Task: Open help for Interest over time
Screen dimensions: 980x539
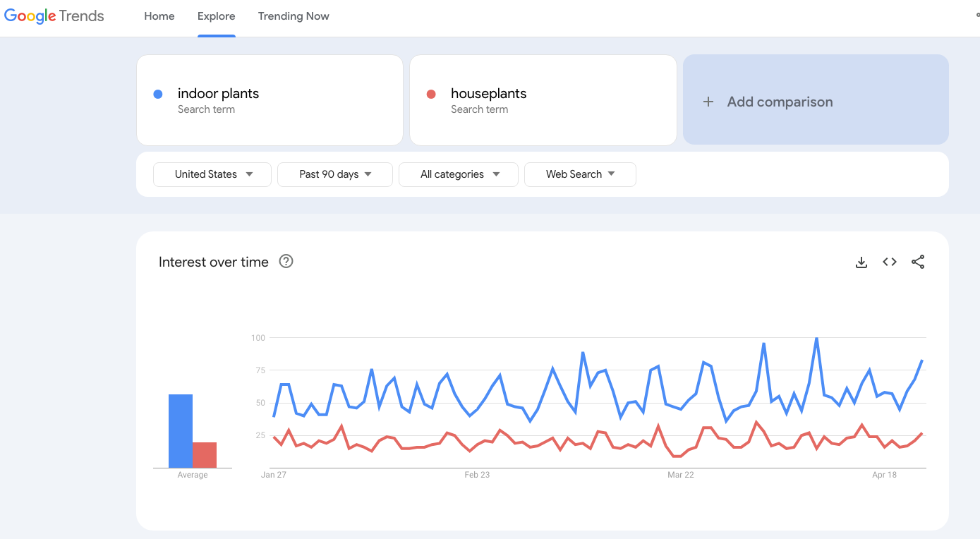Action: pyautogui.click(x=286, y=262)
